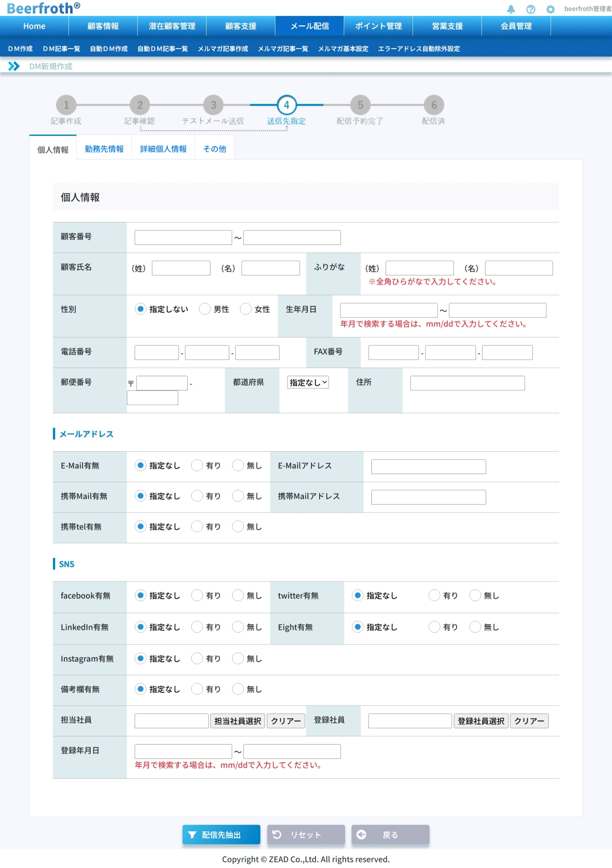The image size is (612, 868).
Task: Click step 4 送信先指定 circle
Action: (287, 105)
